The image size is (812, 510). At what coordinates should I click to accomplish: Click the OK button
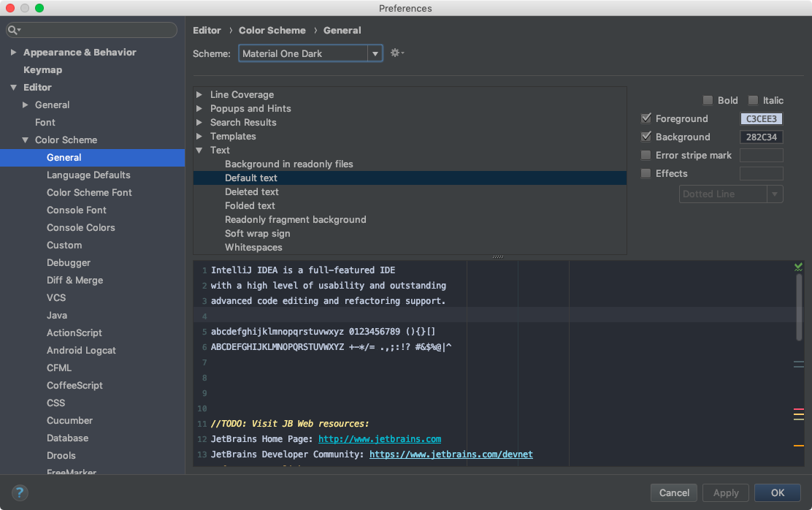click(x=778, y=492)
